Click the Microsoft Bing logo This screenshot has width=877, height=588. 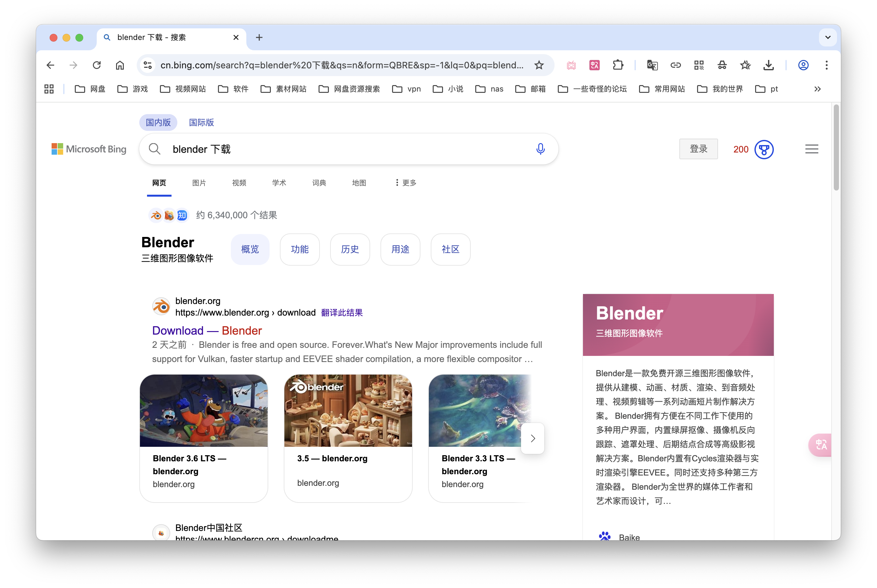pos(89,149)
